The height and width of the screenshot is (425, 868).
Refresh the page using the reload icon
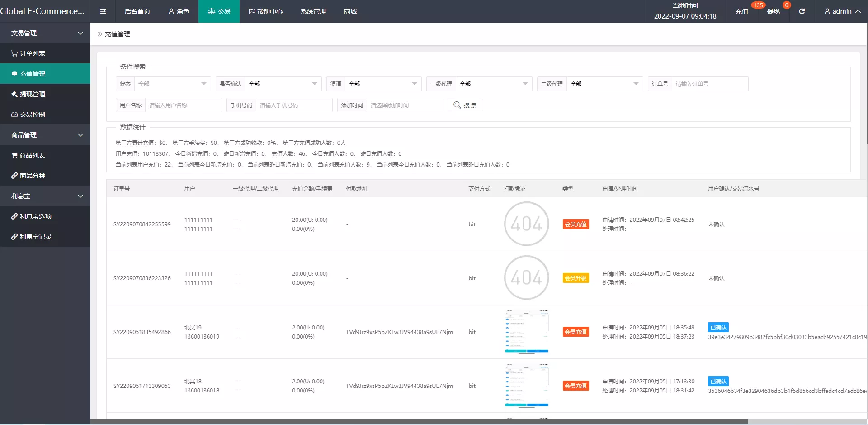tap(802, 11)
